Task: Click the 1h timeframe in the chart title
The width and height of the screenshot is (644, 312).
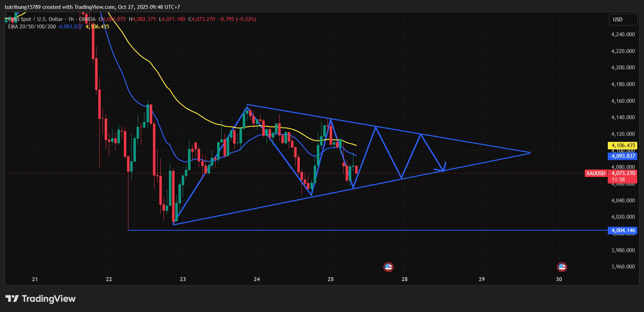Action: click(x=71, y=19)
